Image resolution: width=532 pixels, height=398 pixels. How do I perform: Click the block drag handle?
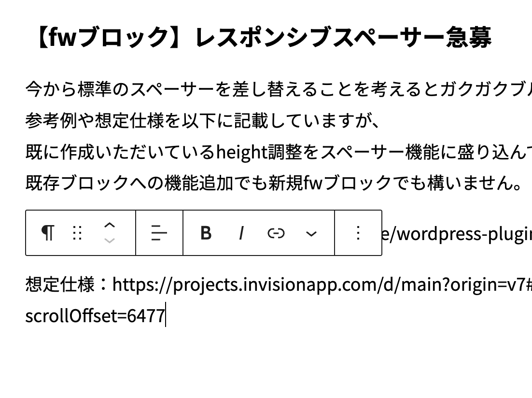coord(77,233)
